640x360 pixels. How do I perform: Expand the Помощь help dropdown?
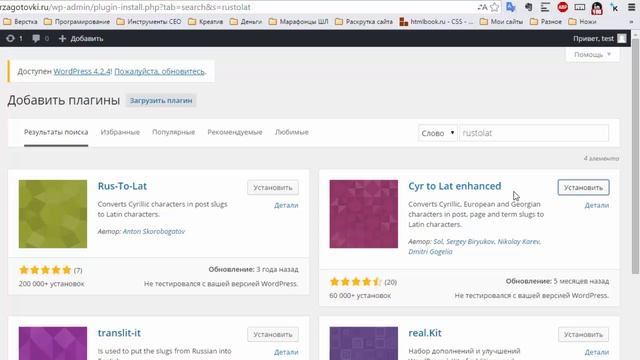[593, 54]
